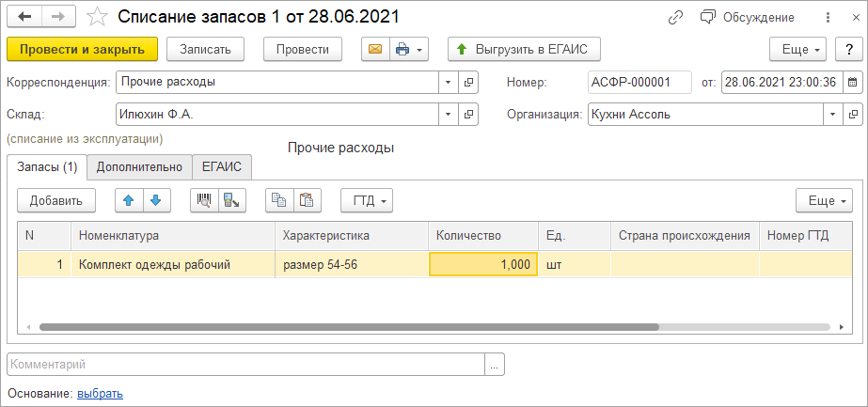Click the horizontal scrollbar thumb in the table
This screenshot has height=407, width=868.
click(349, 327)
